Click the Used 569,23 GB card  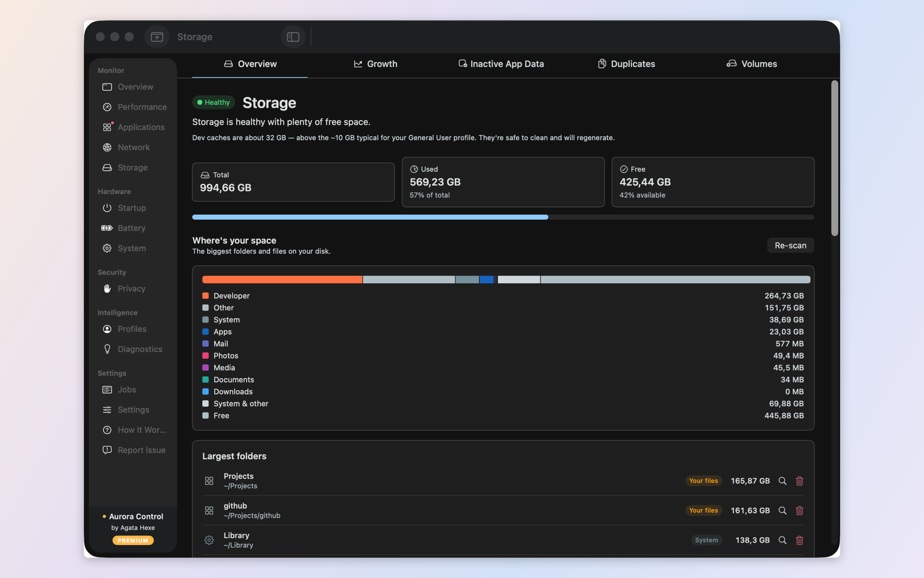pos(503,182)
